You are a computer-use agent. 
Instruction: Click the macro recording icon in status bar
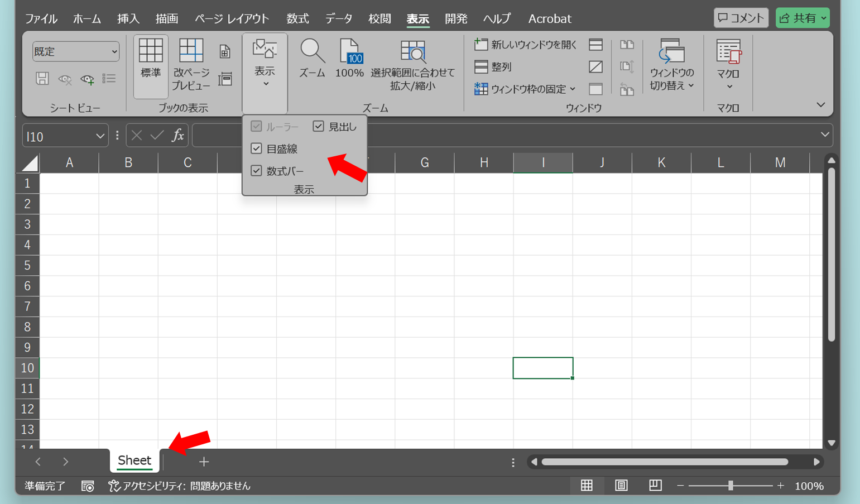[88, 486]
